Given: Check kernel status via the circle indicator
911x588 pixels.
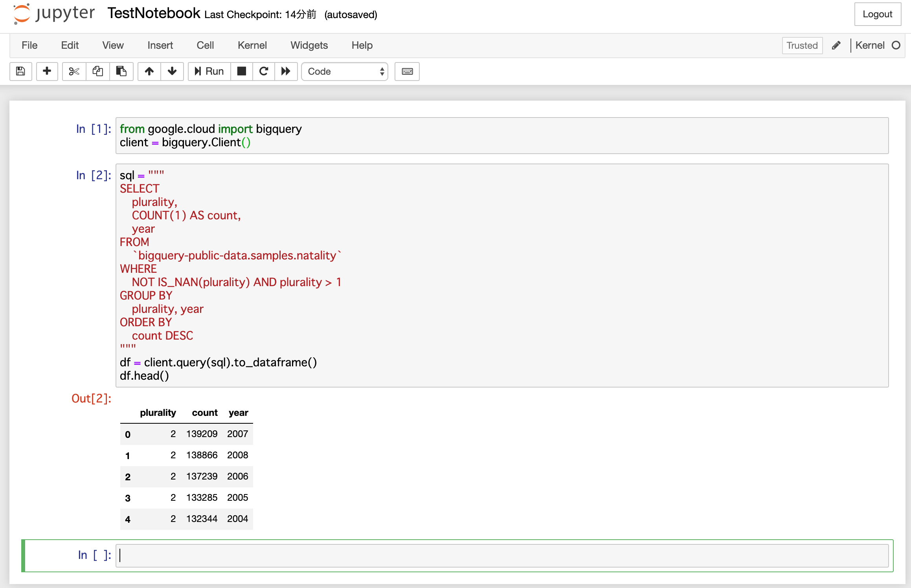Looking at the screenshot, I should pyautogui.click(x=897, y=45).
